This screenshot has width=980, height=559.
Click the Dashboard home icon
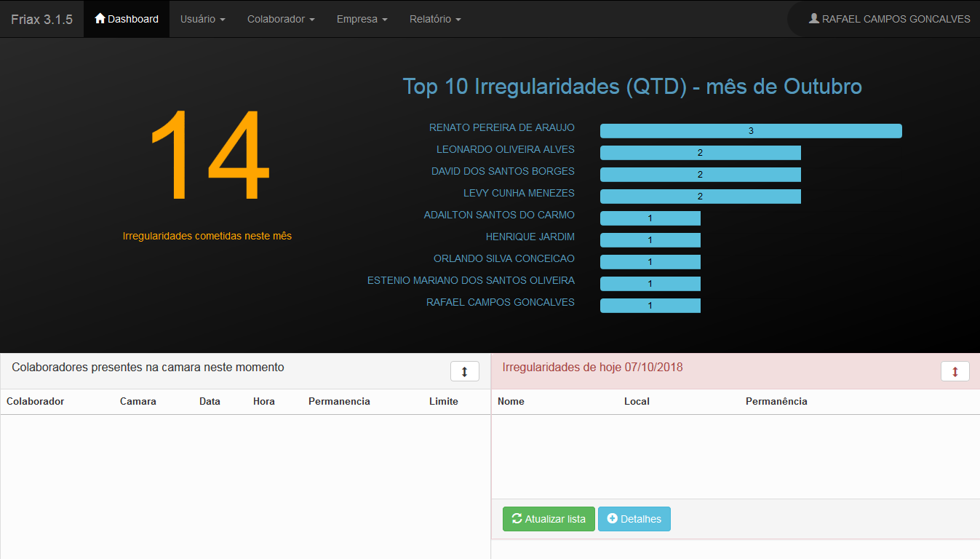tap(100, 18)
